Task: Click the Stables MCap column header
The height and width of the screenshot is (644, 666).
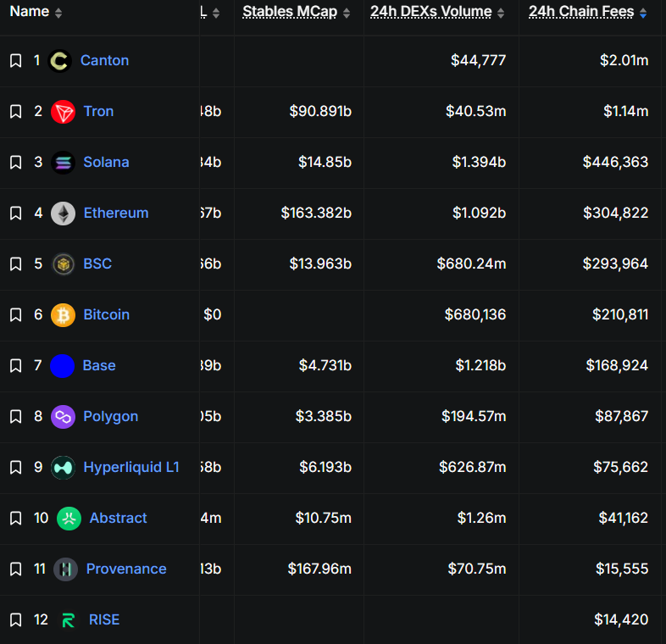Action: pos(290,12)
